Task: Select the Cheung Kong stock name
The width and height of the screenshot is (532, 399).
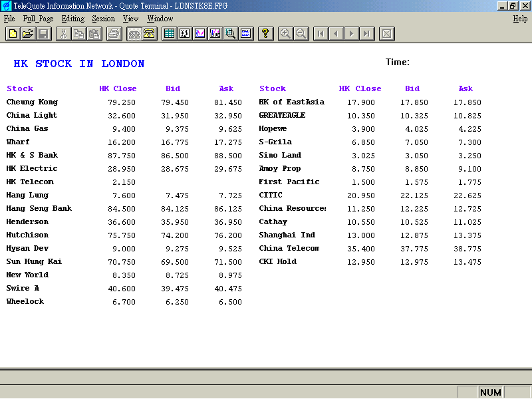Action: (x=32, y=102)
